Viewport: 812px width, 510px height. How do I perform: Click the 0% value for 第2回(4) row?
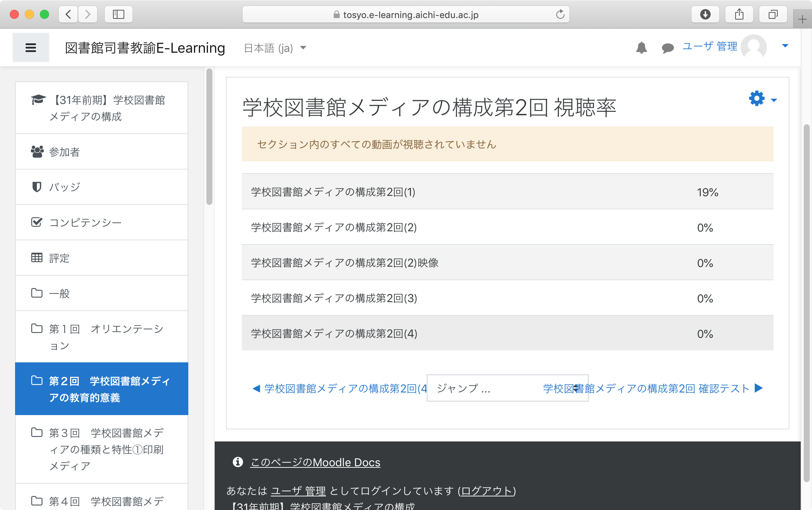705,334
